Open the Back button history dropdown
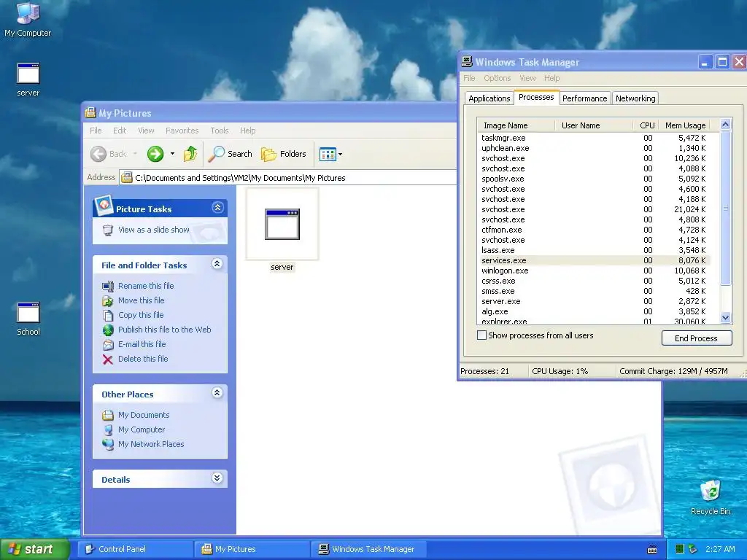 coord(135,154)
